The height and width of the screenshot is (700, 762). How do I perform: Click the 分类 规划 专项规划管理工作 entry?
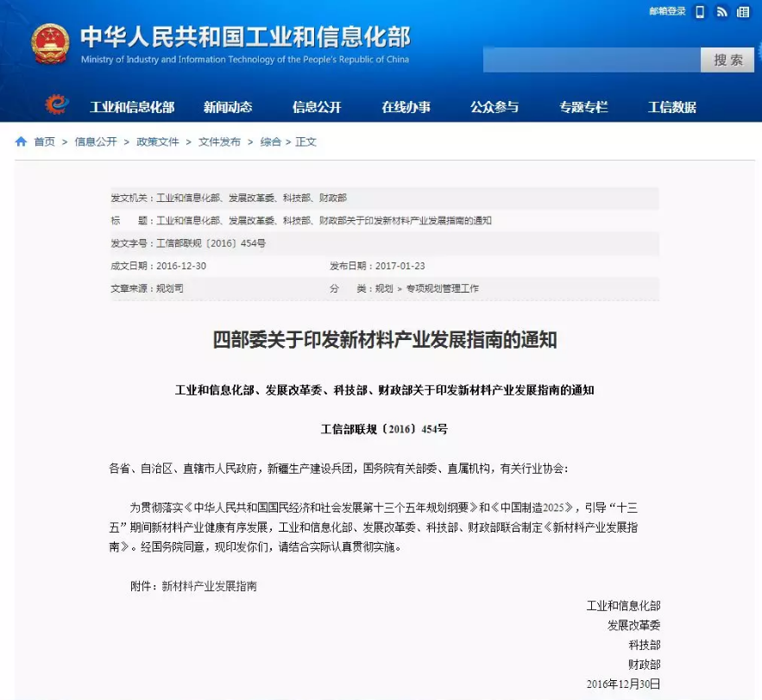pos(404,288)
